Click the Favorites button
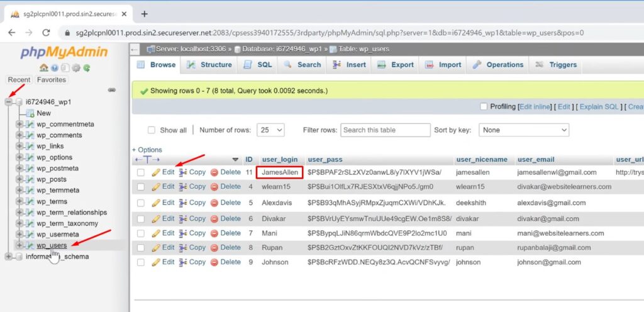Image resolution: width=644 pixels, height=312 pixels. tap(52, 80)
